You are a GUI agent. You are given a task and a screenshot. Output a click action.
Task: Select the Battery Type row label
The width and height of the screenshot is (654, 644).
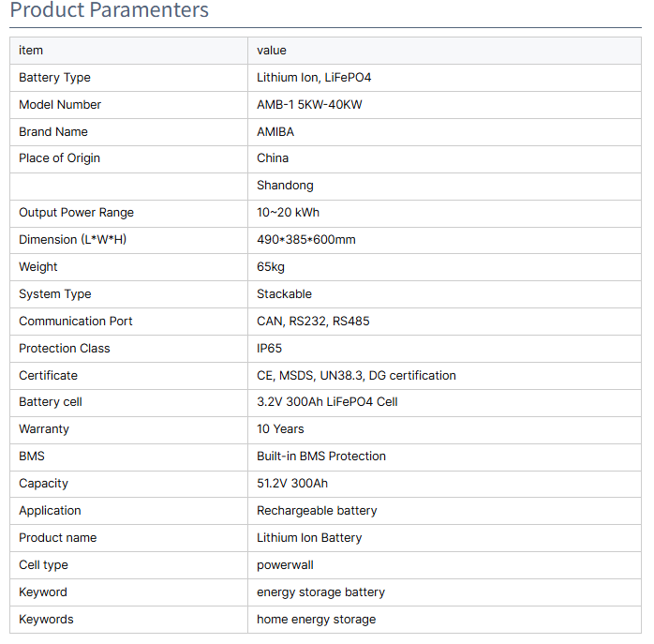coord(54,78)
